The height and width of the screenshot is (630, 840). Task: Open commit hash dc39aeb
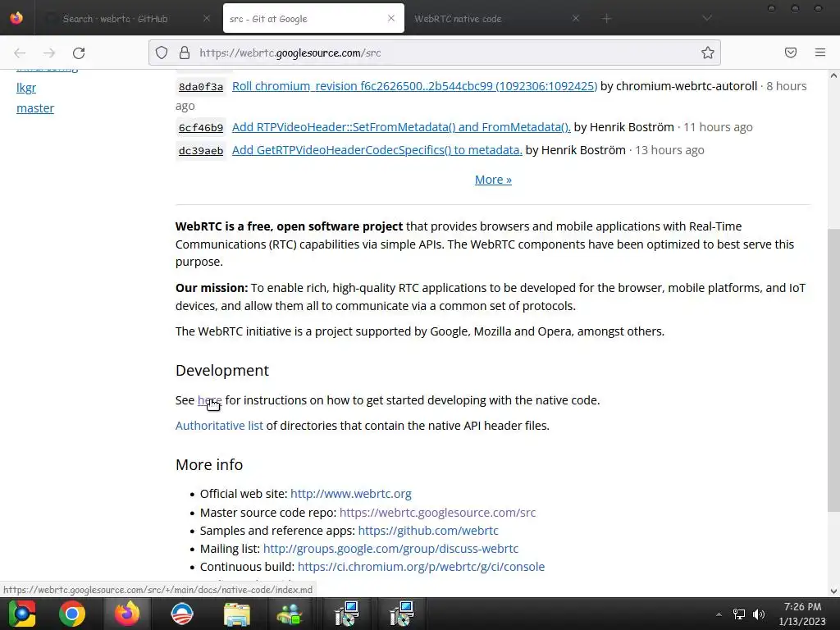(201, 151)
